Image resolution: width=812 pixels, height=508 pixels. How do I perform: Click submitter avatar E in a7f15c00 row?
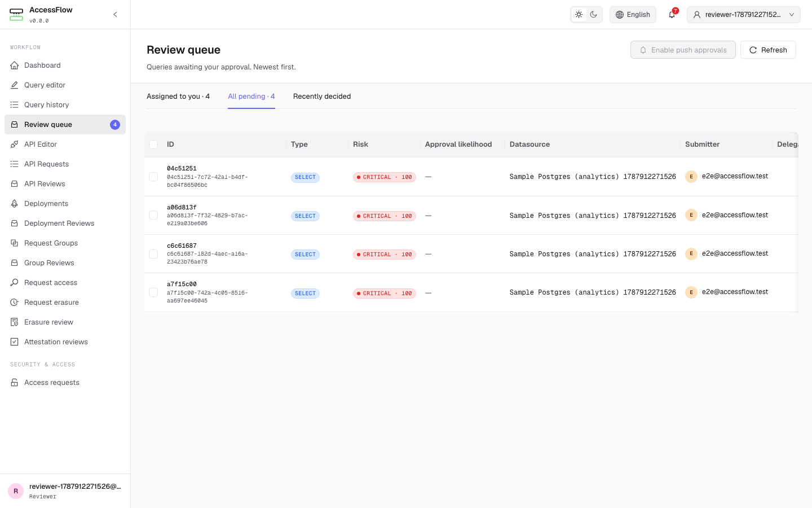coord(691,292)
